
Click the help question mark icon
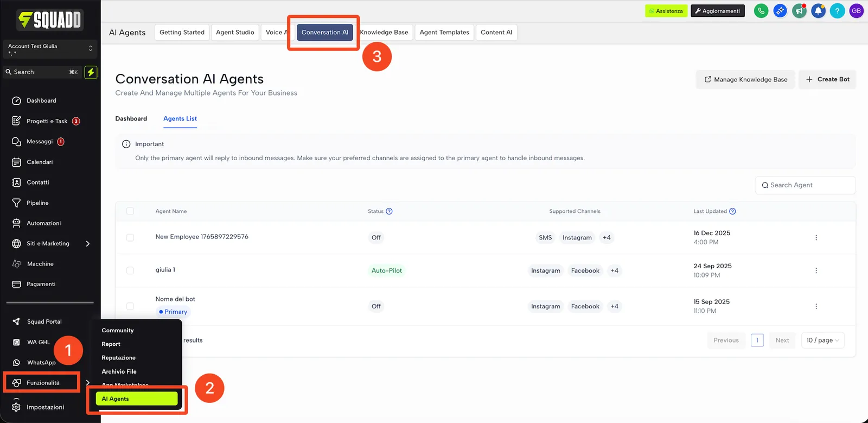coord(837,11)
